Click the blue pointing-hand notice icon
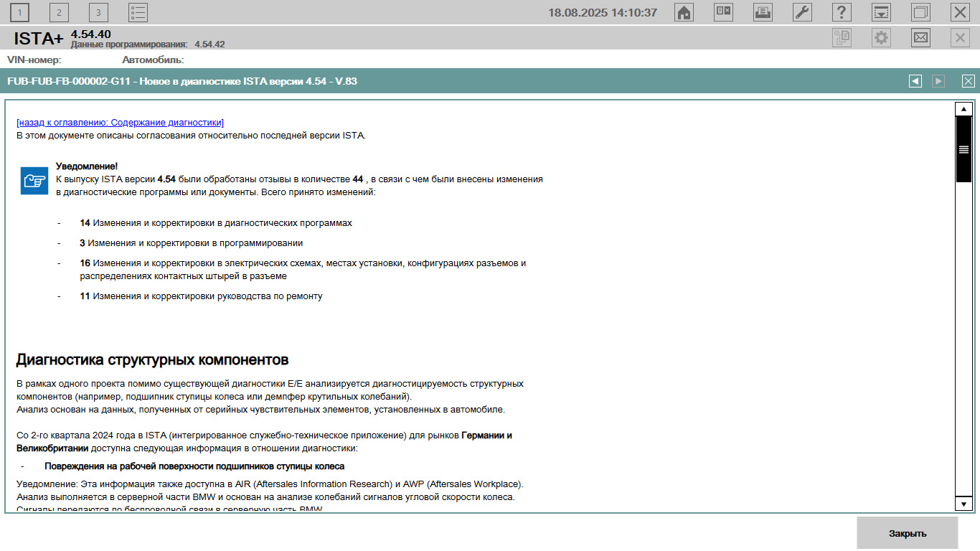Image resolution: width=980 pixels, height=551 pixels. coord(34,180)
